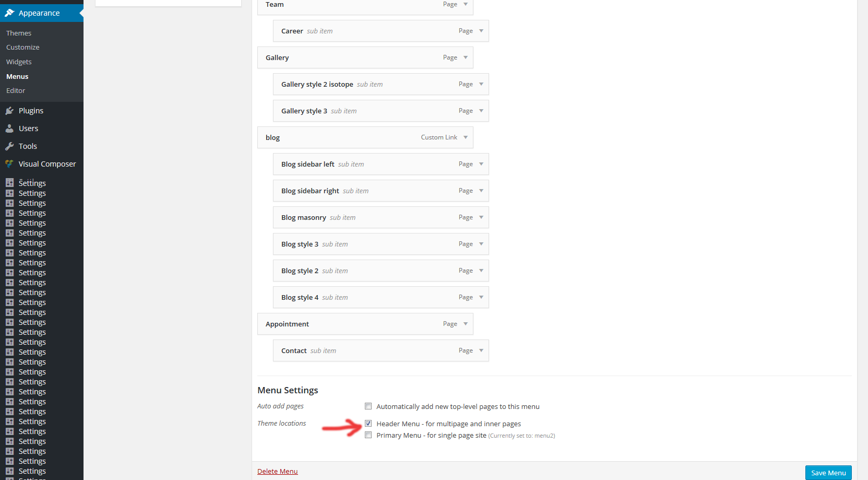Click the Visual Composer icon

pyautogui.click(x=9, y=164)
